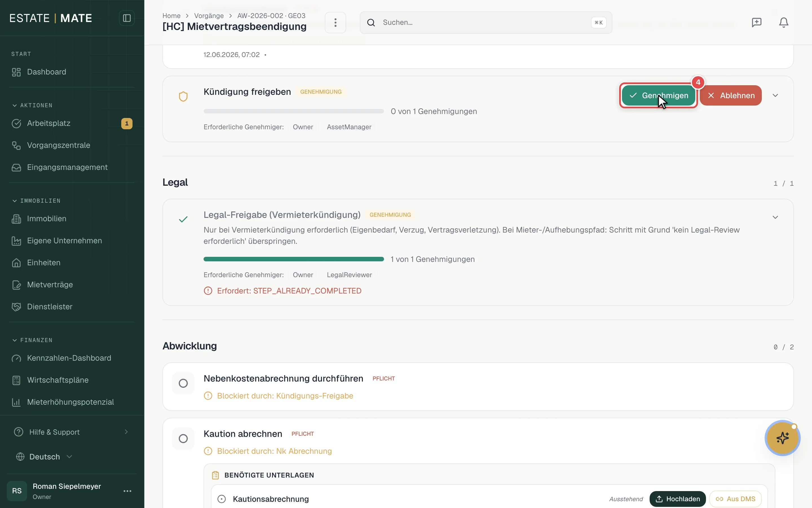Image resolution: width=812 pixels, height=508 pixels.
Task: Click the ESTATE | MATE logo
Action: click(51, 18)
